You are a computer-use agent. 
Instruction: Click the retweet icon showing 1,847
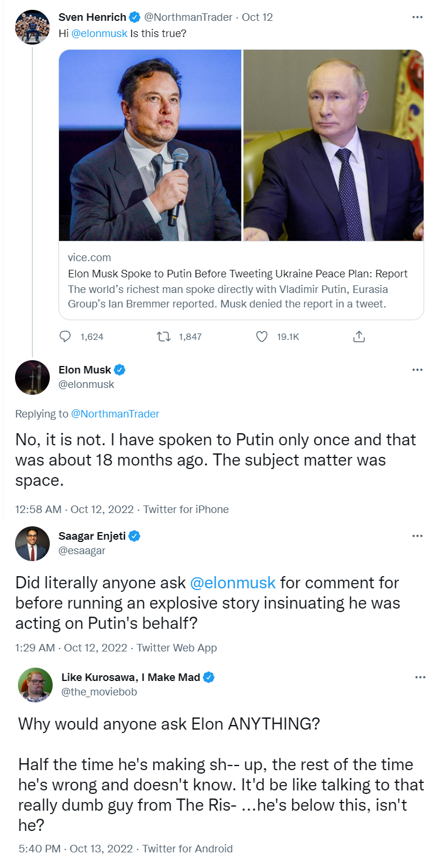click(163, 336)
